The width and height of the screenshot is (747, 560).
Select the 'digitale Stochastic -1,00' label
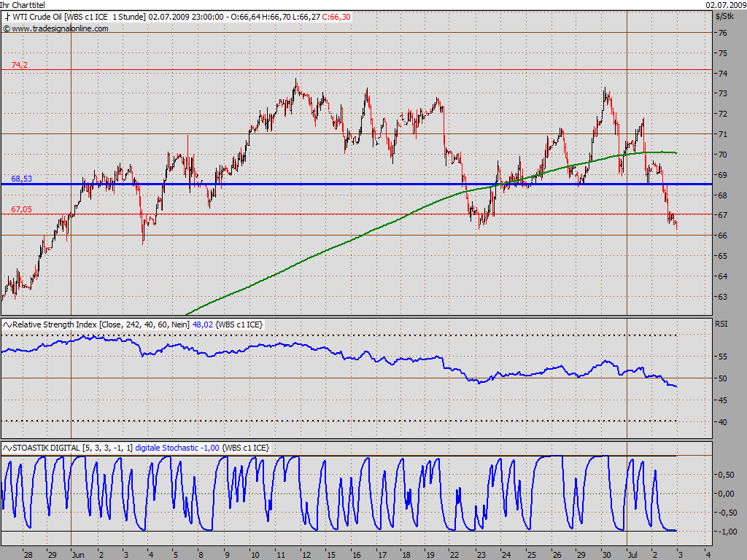pyautogui.click(x=177, y=448)
